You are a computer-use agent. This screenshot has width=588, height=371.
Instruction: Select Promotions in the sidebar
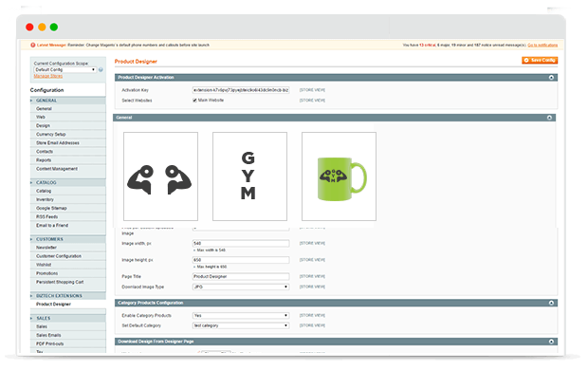[46, 273]
